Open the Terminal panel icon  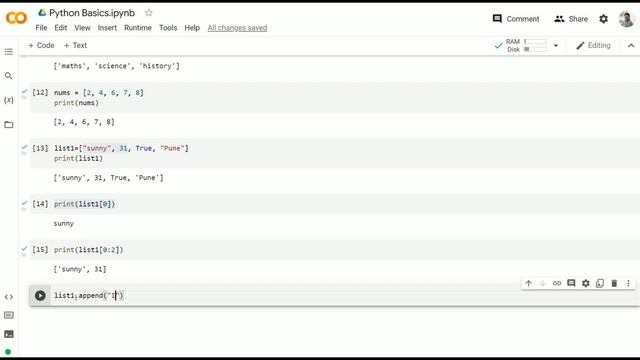(9, 334)
